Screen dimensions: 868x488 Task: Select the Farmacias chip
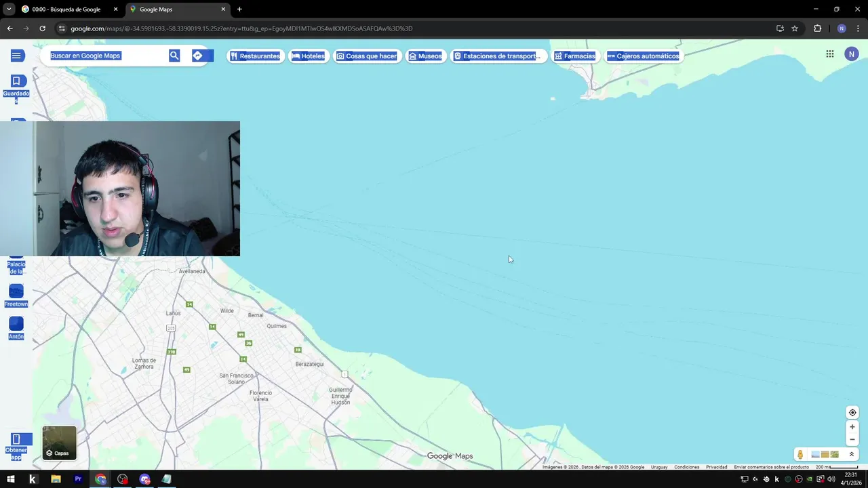pyautogui.click(x=575, y=56)
